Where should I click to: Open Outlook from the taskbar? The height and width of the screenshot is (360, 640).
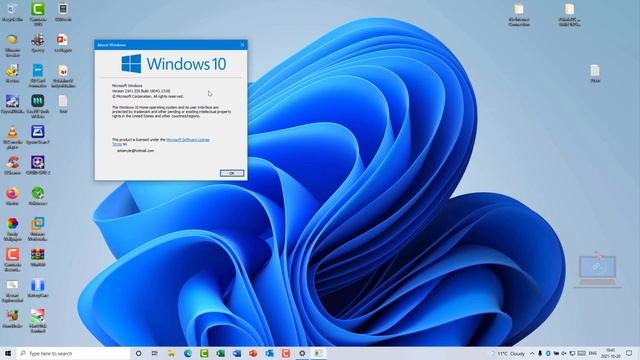pos(269,353)
